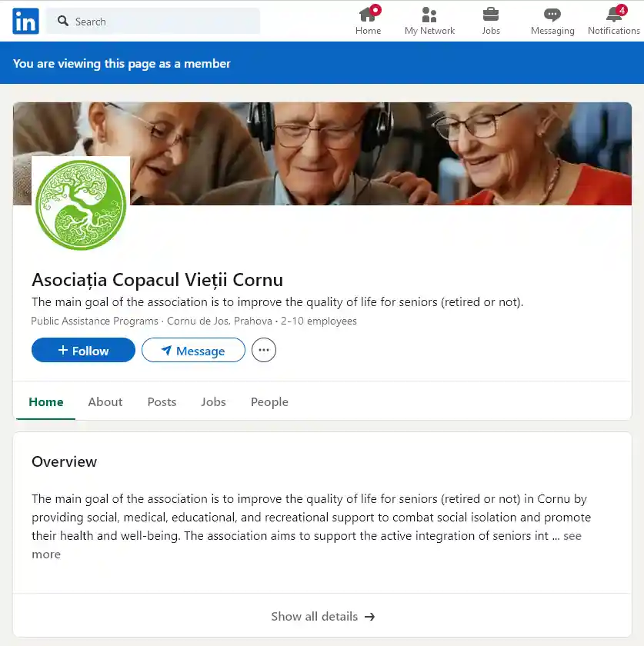This screenshot has width=644, height=646.
Task: Open the three-dot more options menu
Action: coord(264,350)
